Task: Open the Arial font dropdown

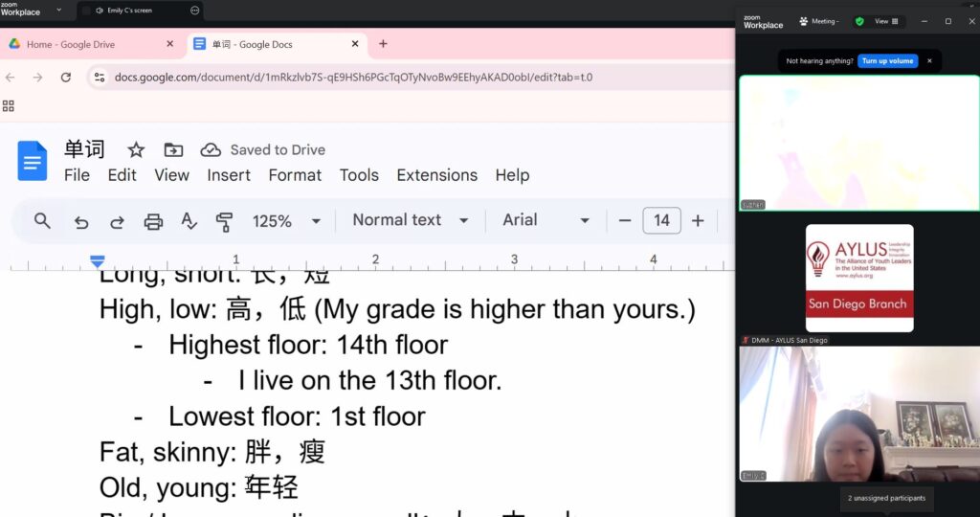Action: (x=546, y=220)
